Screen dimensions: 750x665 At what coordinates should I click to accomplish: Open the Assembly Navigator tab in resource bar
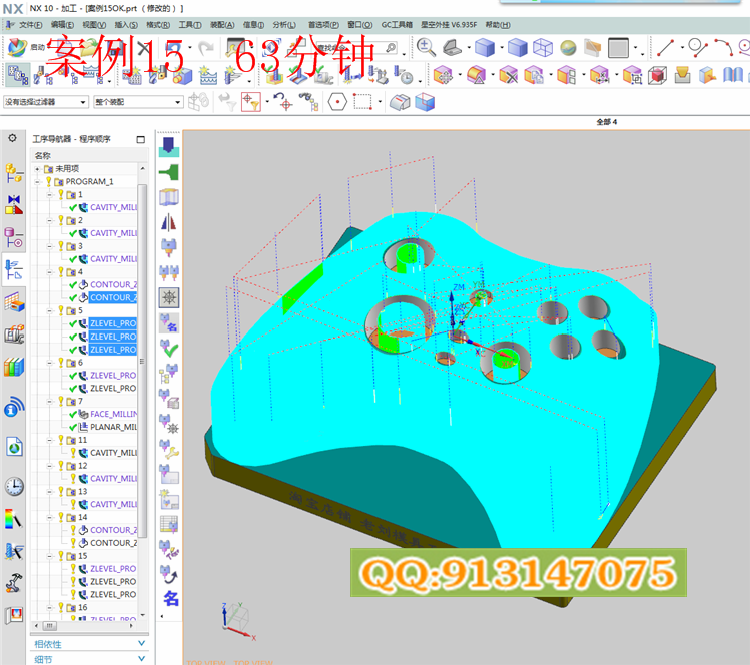13,173
